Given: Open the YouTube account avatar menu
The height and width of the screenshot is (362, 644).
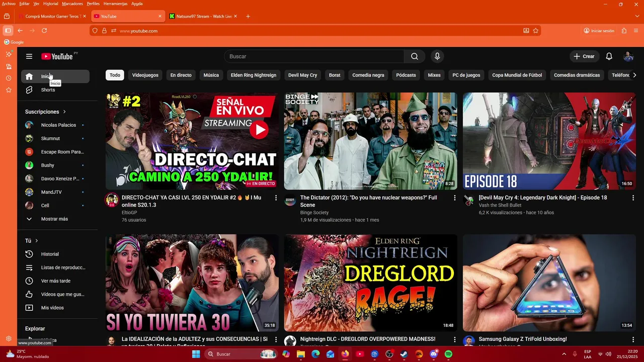Looking at the screenshot, I should (628, 56).
